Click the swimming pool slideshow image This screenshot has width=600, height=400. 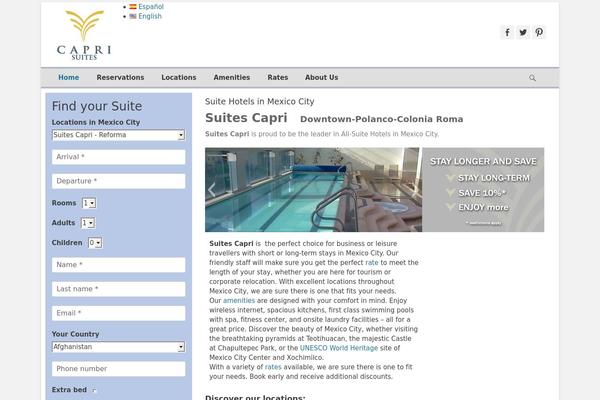click(313, 190)
